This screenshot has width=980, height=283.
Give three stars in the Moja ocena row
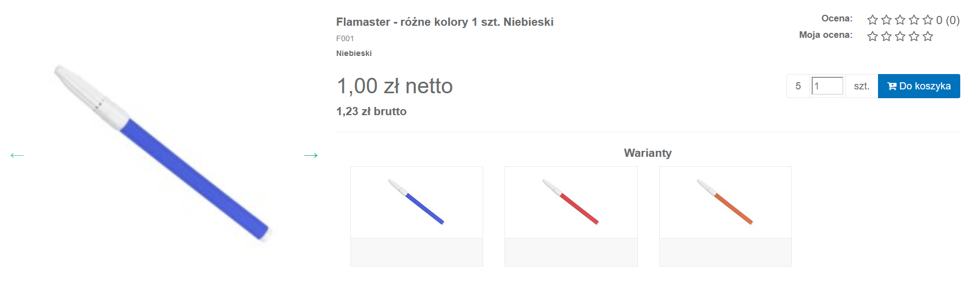coord(900,37)
